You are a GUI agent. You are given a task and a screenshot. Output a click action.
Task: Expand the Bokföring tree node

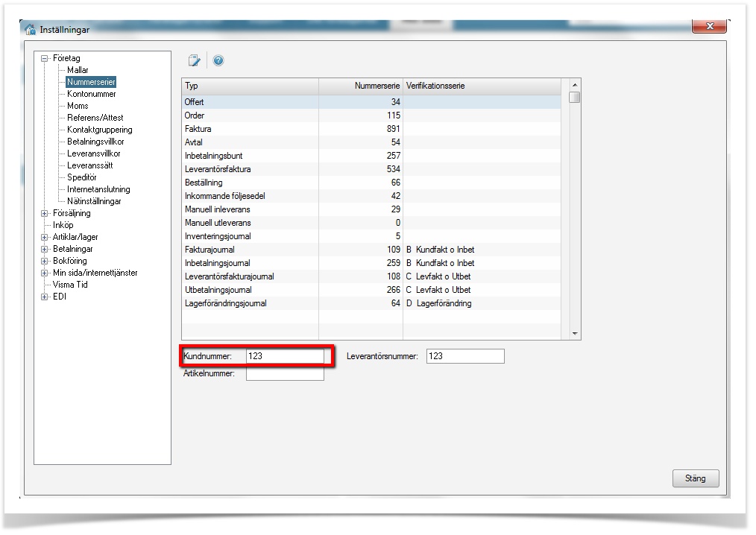45,261
